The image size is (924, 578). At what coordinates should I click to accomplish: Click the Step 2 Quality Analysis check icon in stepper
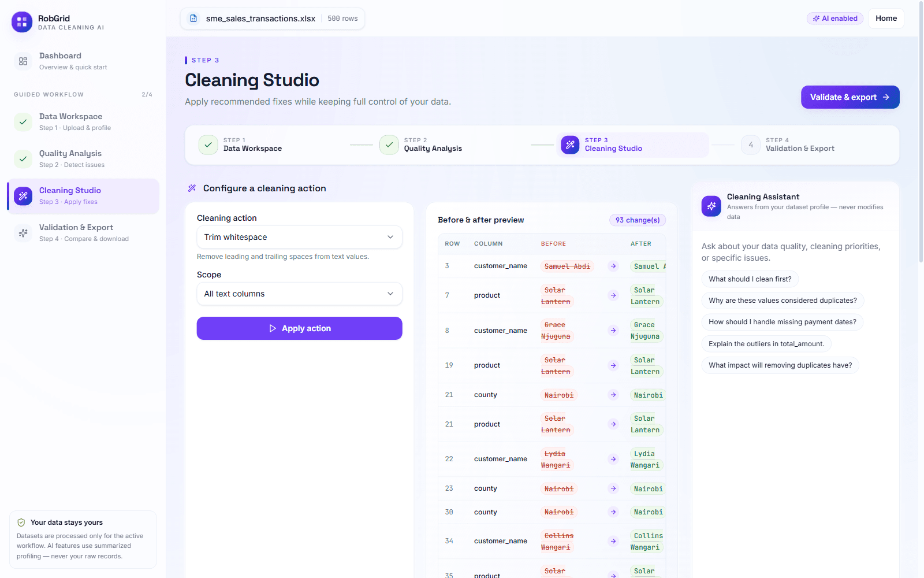[x=389, y=145]
